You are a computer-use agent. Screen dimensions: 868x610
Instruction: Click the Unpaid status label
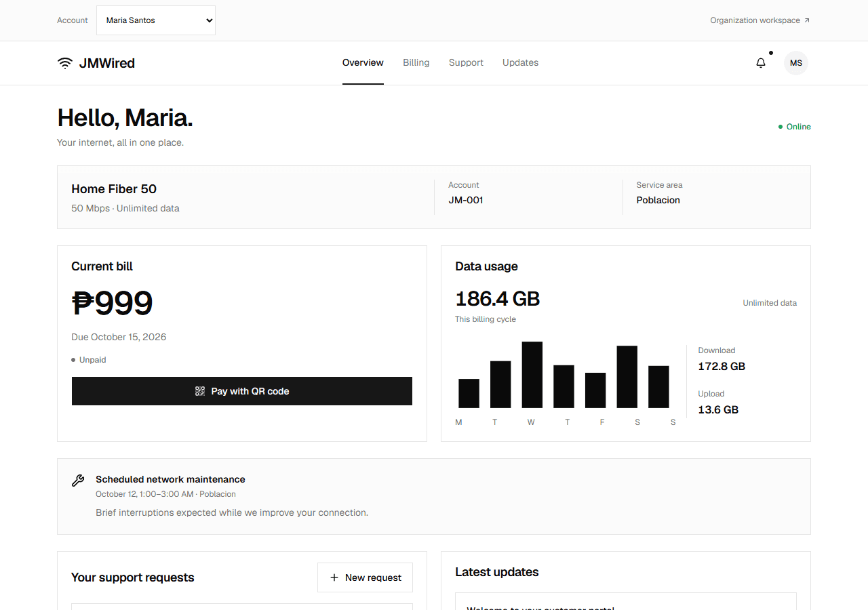(89, 360)
